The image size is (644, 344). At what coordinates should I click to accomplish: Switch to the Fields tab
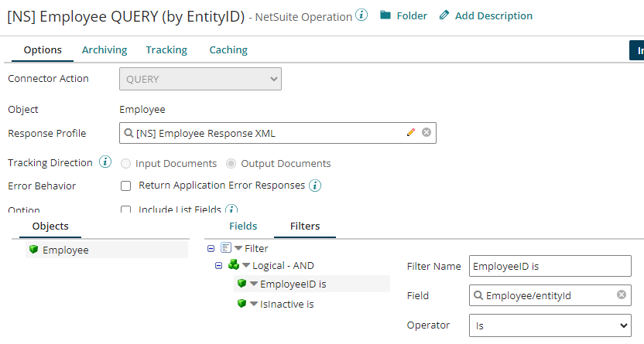point(243,226)
